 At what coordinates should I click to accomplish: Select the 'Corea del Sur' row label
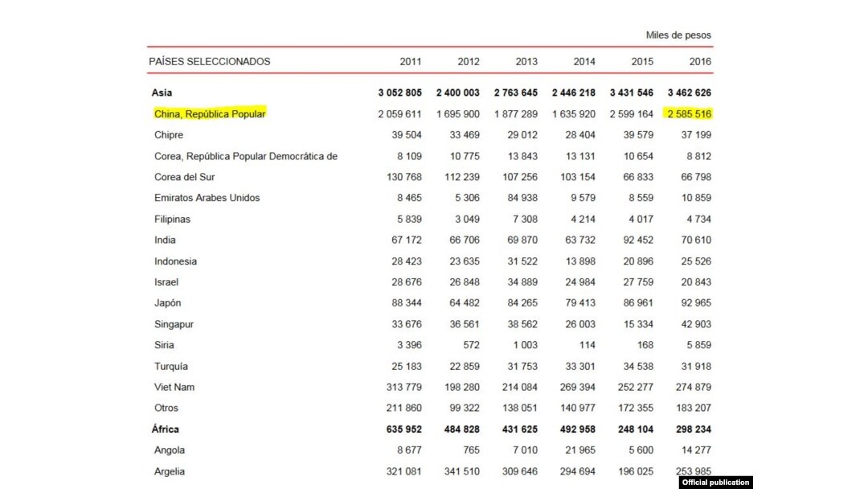pyautogui.click(x=184, y=177)
